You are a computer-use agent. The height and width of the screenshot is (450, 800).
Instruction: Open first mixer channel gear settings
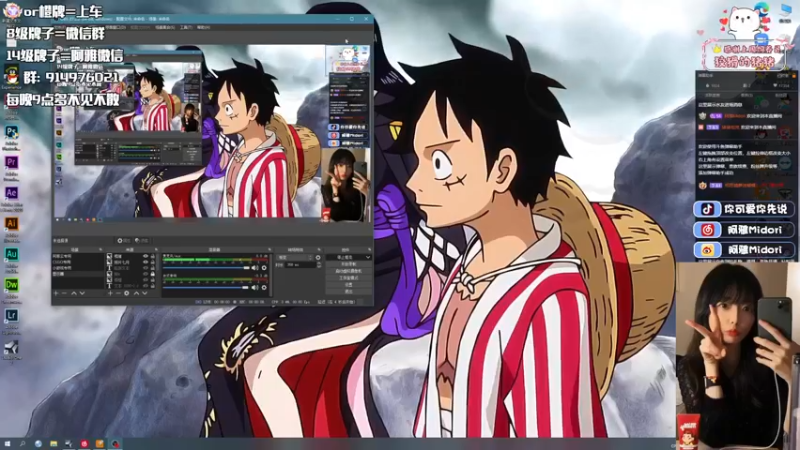pos(264,268)
